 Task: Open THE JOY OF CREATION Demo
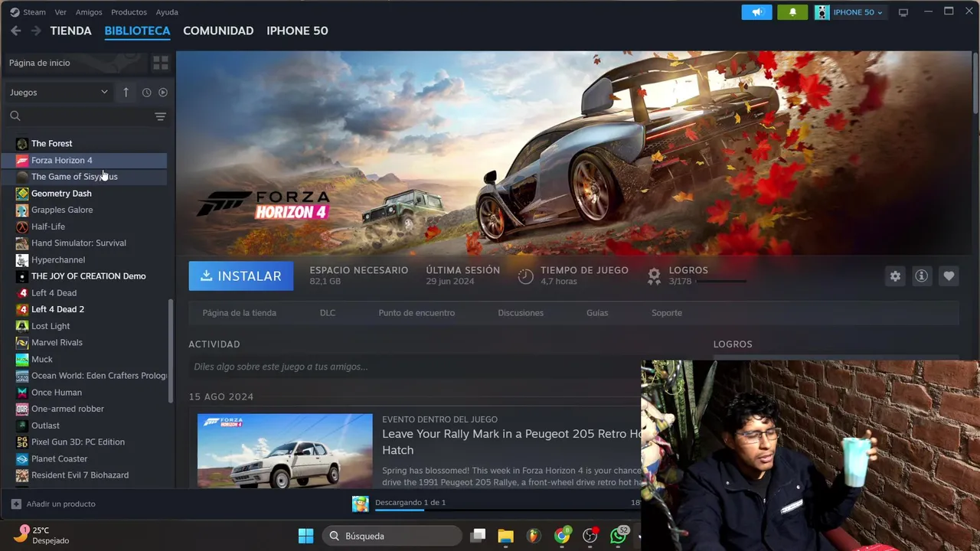(84, 276)
